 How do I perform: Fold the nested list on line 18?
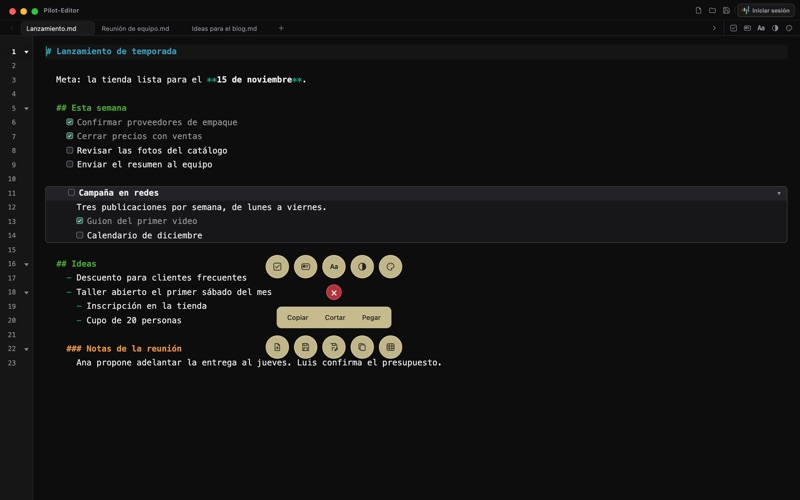pos(27,292)
